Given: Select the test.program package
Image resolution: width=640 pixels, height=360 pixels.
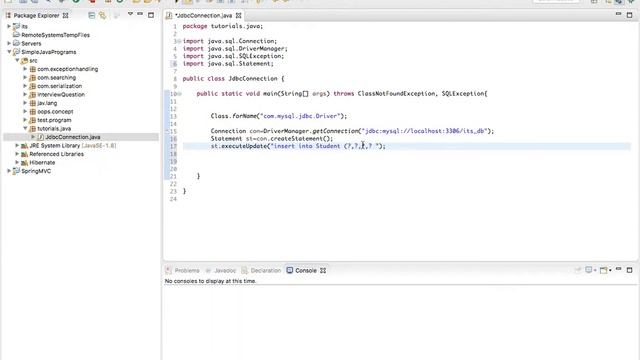Looking at the screenshot, I should [54, 120].
